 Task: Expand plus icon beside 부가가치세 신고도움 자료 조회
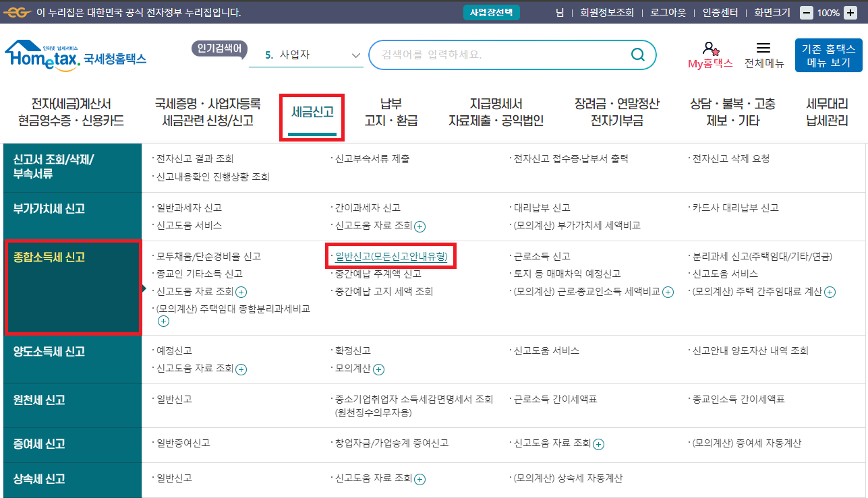tap(419, 226)
